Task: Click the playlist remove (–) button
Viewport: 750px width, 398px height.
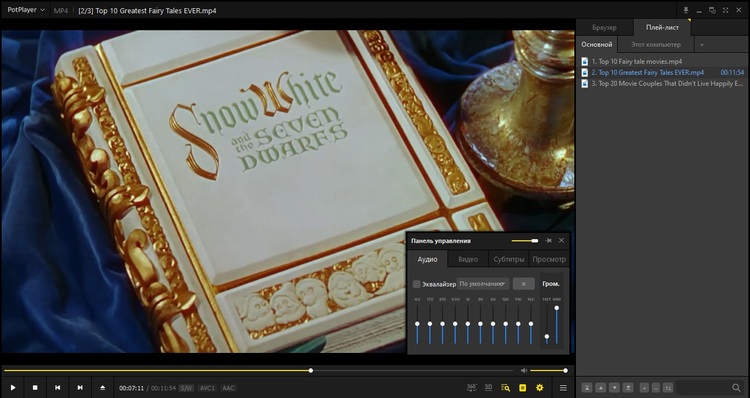Action: click(656, 387)
